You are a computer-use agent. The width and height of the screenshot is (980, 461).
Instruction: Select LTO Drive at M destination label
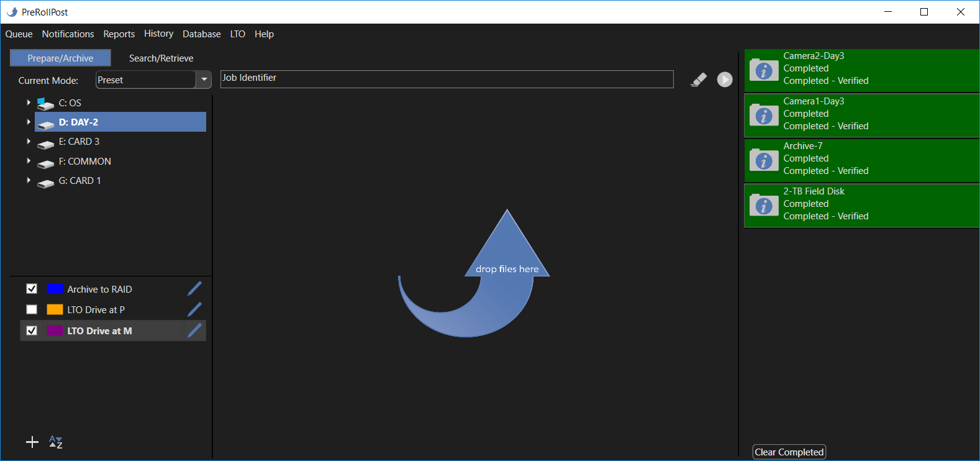point(99,331)
